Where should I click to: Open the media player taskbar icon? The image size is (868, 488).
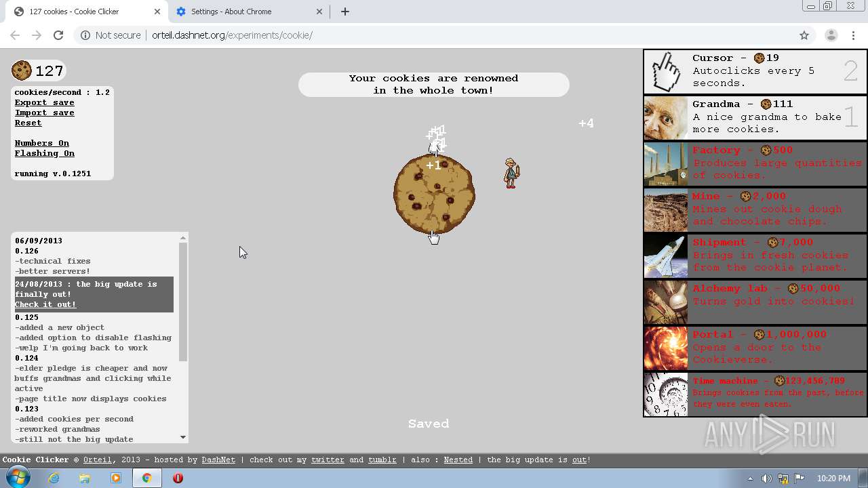tap(115, 478)
